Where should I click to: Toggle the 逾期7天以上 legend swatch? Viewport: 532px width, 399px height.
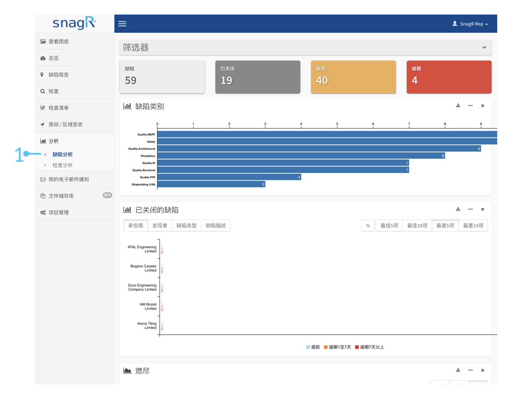(357, 347)
